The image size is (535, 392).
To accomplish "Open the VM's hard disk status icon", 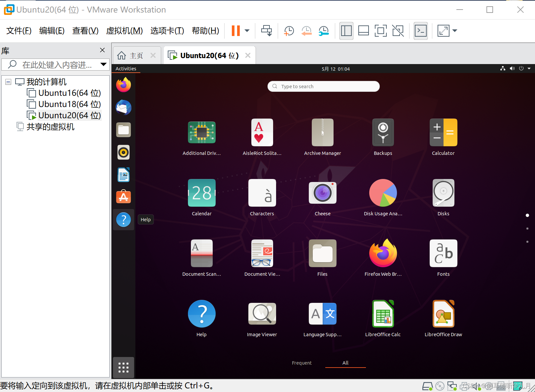I will point(427,386).
